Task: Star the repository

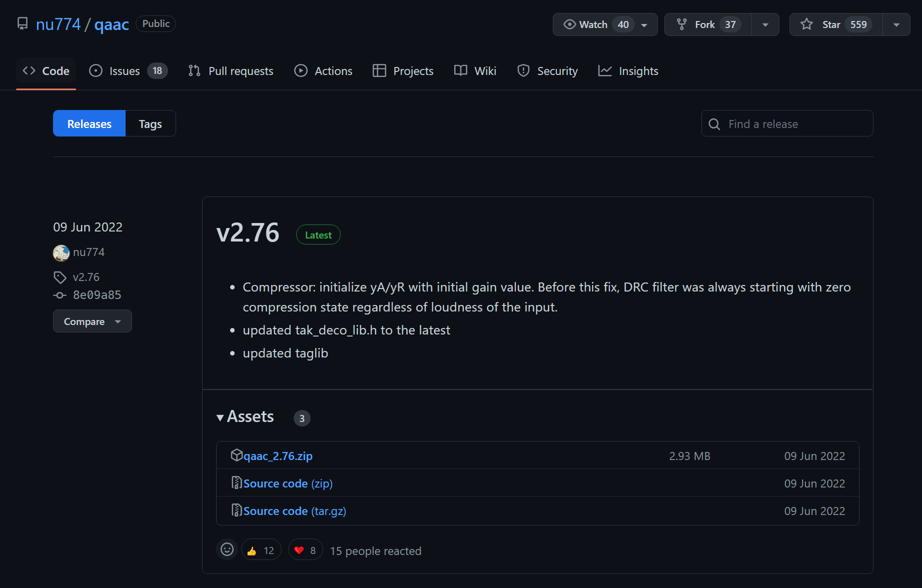Action: 836,24
